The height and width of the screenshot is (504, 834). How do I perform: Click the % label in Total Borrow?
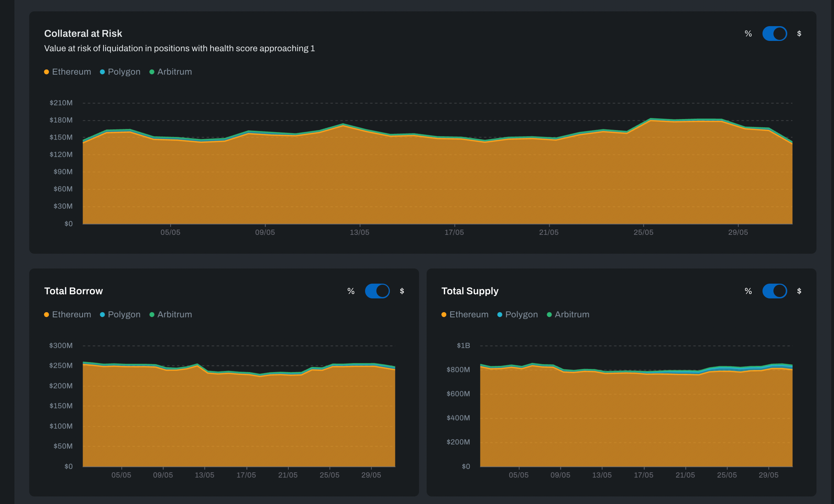click(x=351, y=291)
